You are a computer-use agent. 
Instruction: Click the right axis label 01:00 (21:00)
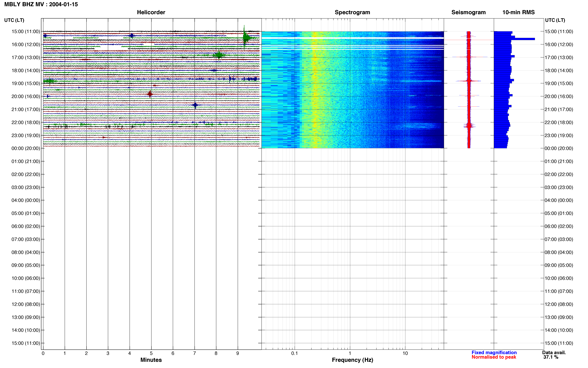click(559, 161)
